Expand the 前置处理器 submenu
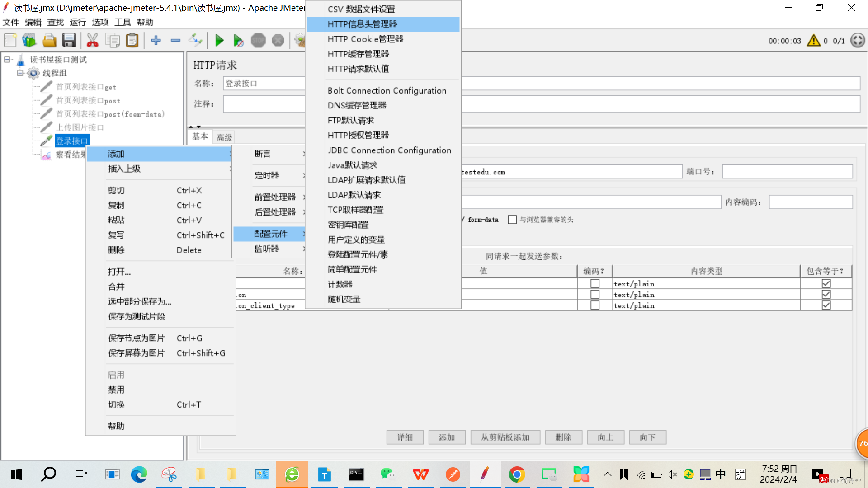Image resolution: width=868 pixels, height=488 pixels. (270, 197)
